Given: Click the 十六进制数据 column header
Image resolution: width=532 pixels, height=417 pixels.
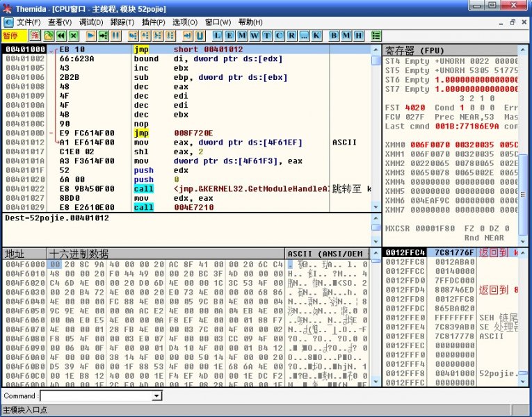Looking at the screenshot, I should pos(166,254).
